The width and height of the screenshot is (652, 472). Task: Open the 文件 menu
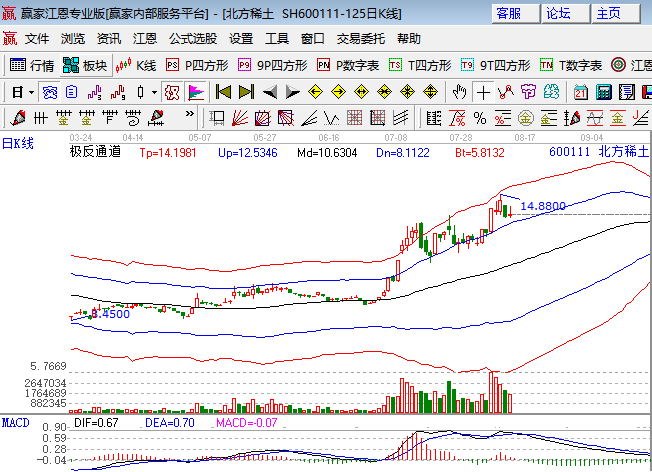point(37,39)
